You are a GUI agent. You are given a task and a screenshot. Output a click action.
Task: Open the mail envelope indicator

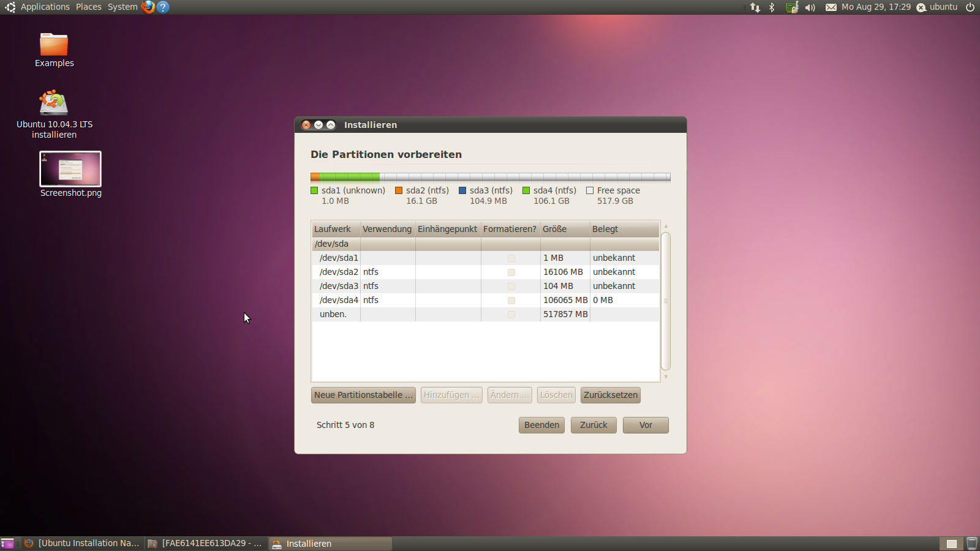[x=831, y=7]
